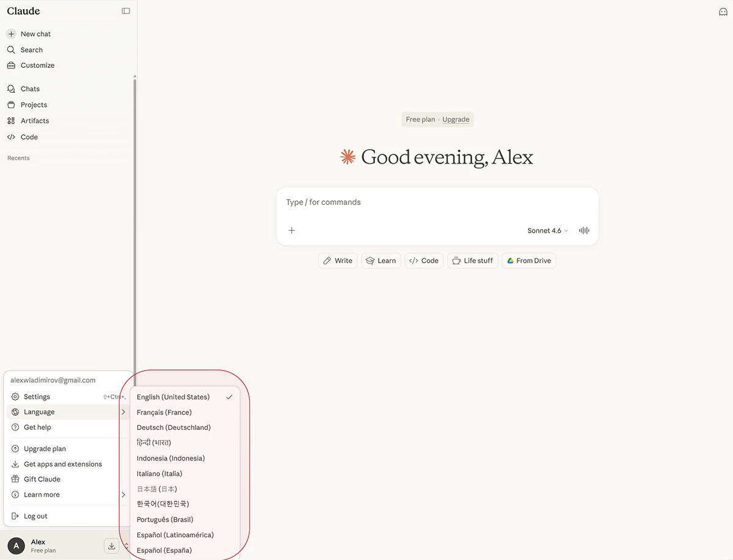
Task: Choose Deutsch (Deutschland) language option
Action: 173,427
